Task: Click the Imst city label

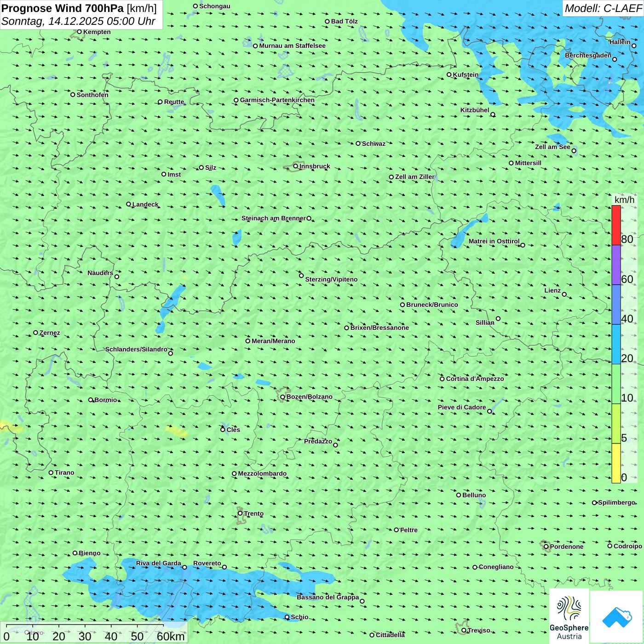Action: [x=174, y=174]
